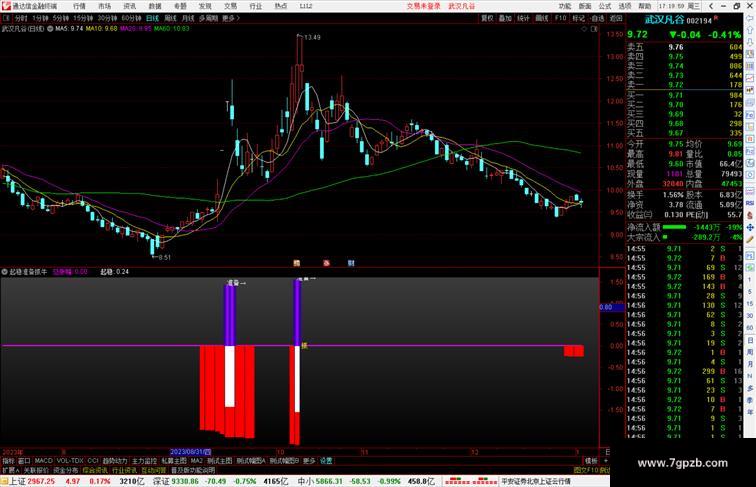Toggle 叠加 overlay on the chart
Screen dimensions: 756x487
[x=505, y=18]
